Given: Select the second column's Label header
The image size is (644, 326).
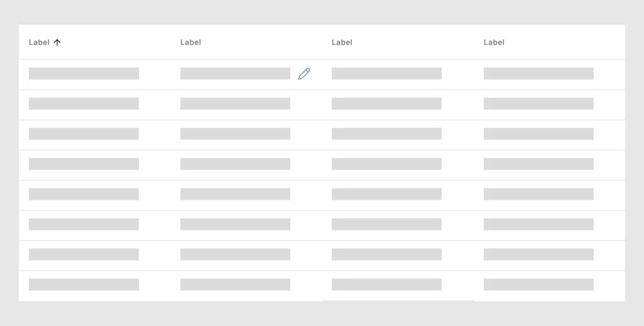Looking at the screenshot, I should pos(190,43).
